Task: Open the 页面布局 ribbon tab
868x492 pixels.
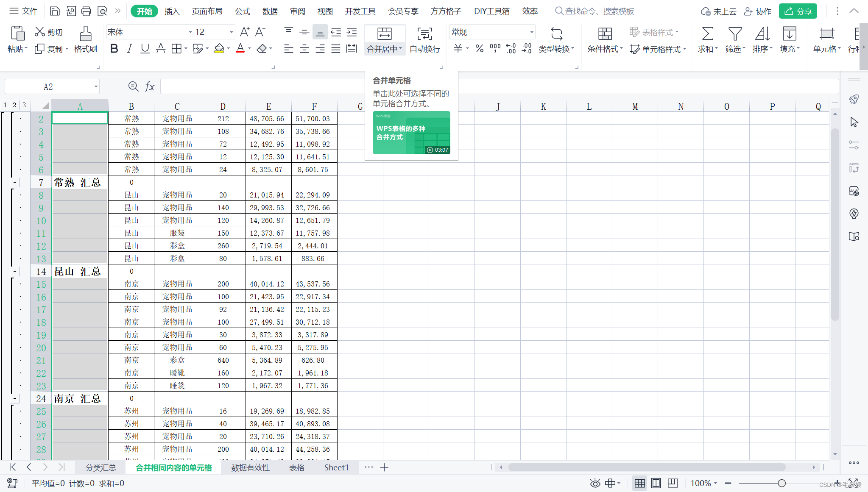Action: pos(207,11)
